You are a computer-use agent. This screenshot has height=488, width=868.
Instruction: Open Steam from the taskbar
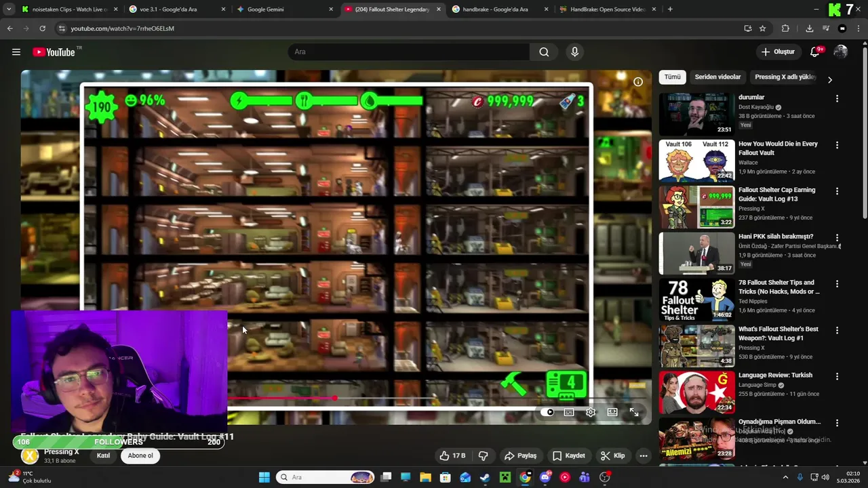pyautogui.click(x=485, y=477)
